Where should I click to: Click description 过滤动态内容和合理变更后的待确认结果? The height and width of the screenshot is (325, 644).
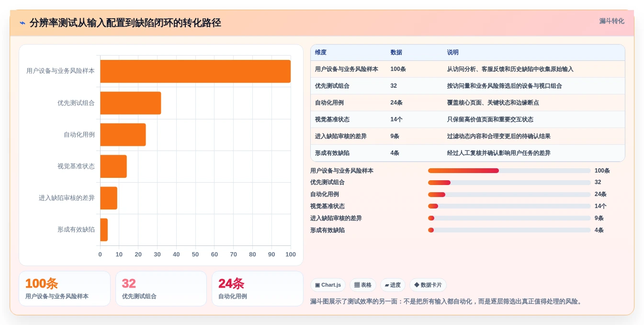click(x=499, y=136)
